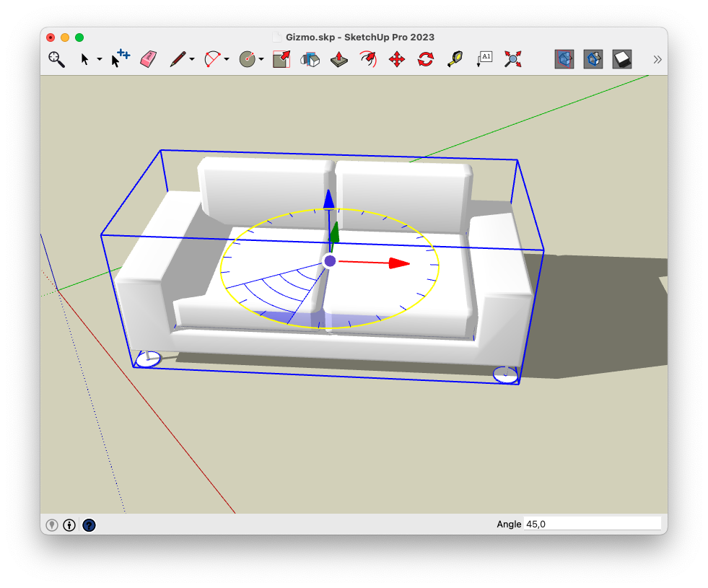Open the help question mark icon

(x=89, y=525)
